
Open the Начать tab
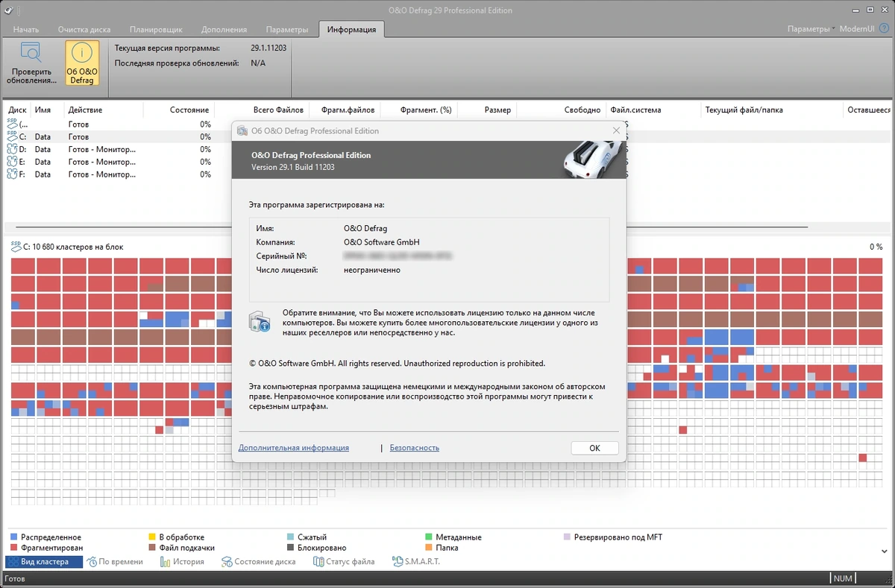[x=25, y=30]
